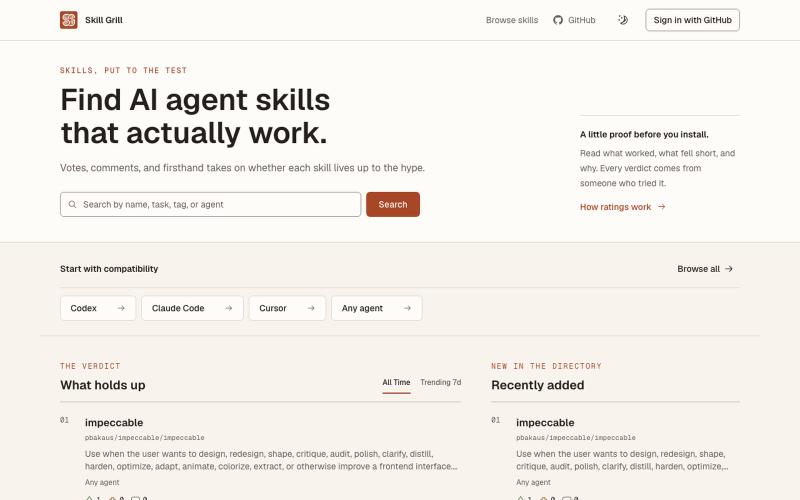Click the Skill Grill site name
The width and height of the screenshot is (800, 500).
point(104,20)
